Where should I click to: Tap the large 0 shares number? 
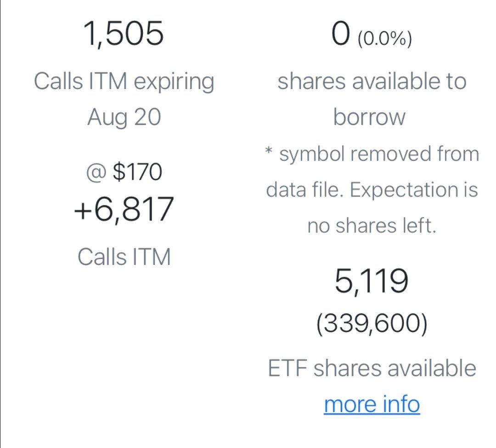pos(341,35)
